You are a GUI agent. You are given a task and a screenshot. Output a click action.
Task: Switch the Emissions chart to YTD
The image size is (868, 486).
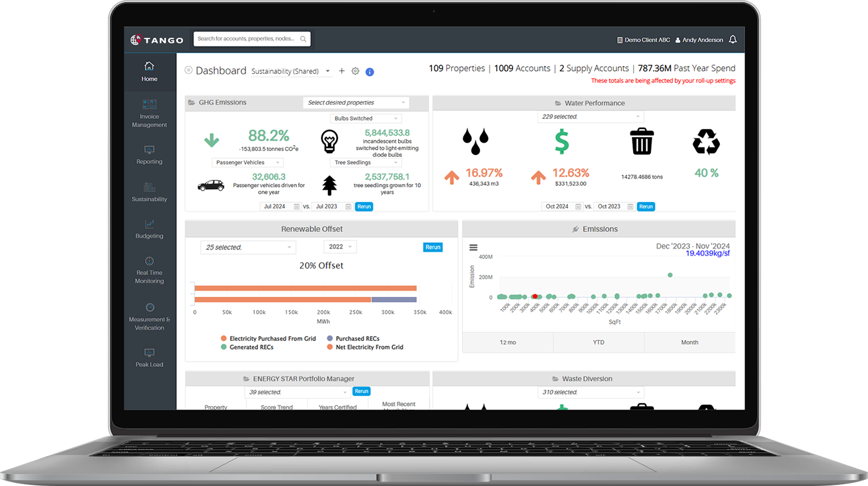(598, 342)
